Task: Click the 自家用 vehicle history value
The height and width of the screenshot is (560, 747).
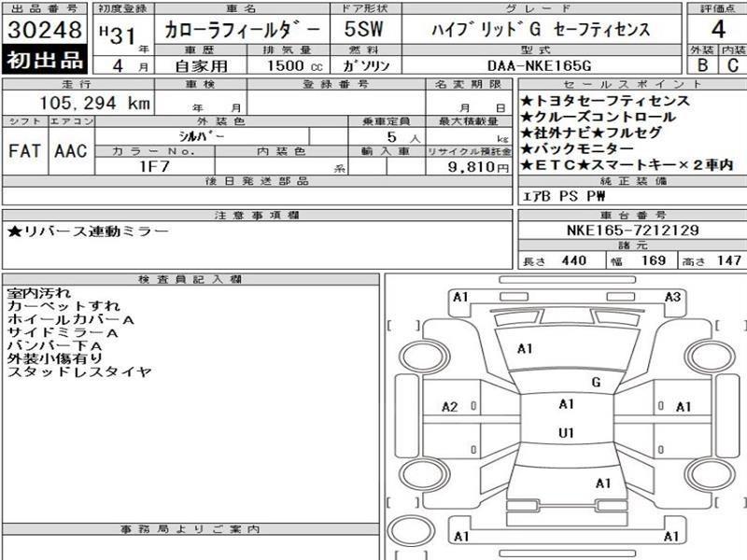Action: coord(201,65)
